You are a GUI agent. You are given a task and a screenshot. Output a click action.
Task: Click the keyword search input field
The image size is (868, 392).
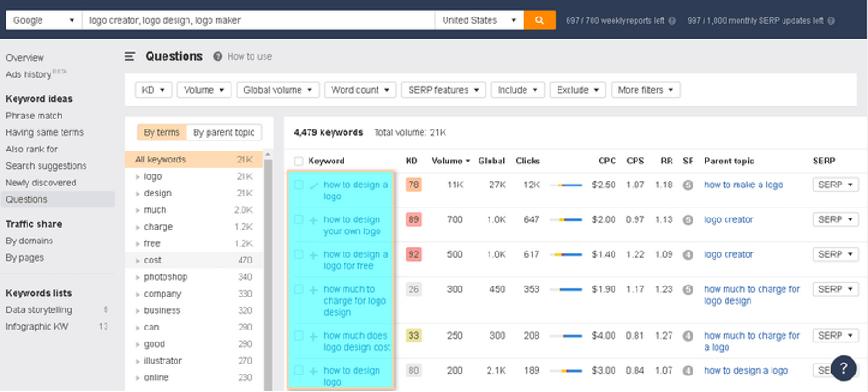pyautogui.click(x=258, y=20)
